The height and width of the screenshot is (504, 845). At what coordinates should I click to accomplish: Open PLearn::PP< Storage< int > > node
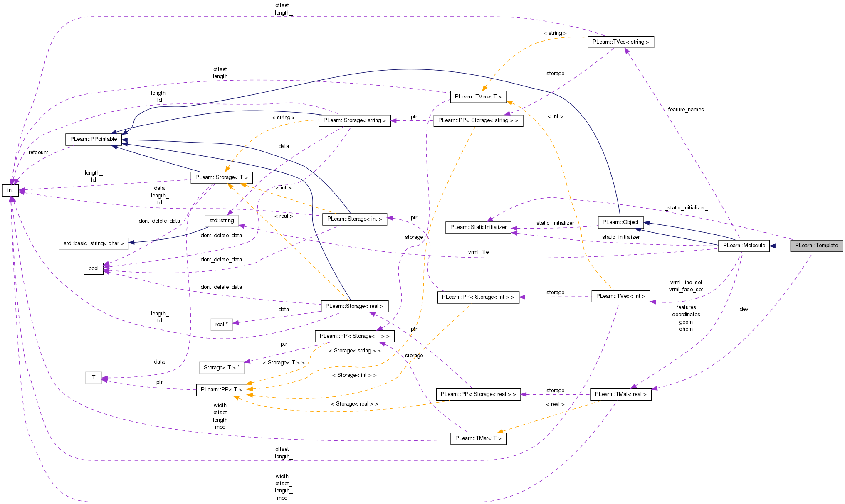tap(478, 297)
